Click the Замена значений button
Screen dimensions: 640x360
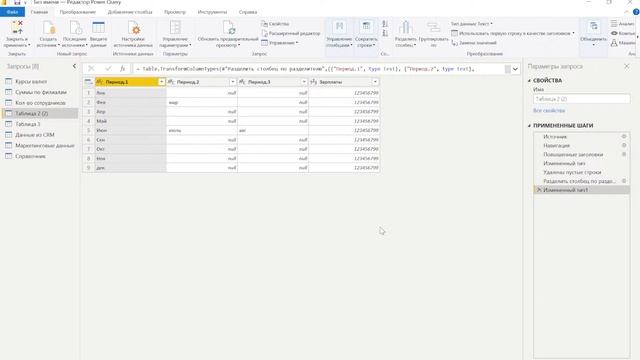tap(474, 43)
